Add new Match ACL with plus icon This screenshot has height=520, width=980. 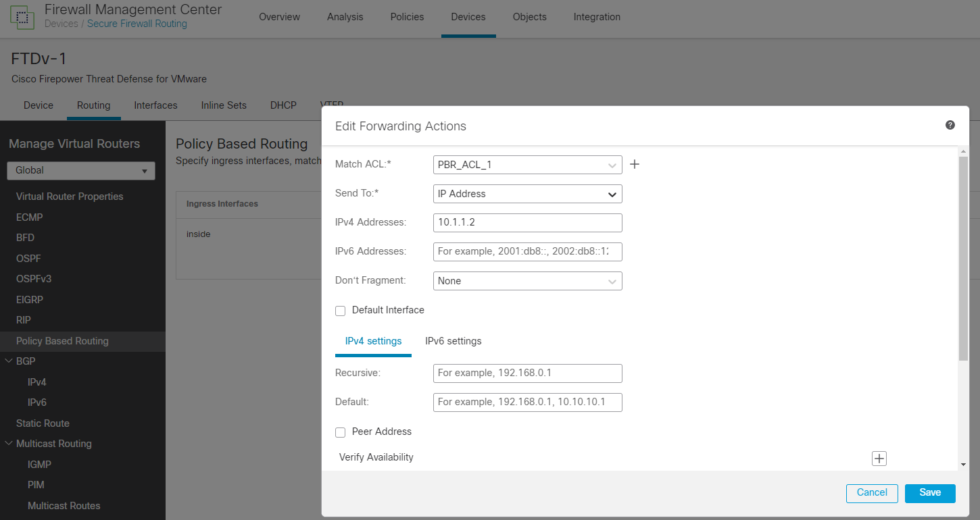[x=635, y=164]
